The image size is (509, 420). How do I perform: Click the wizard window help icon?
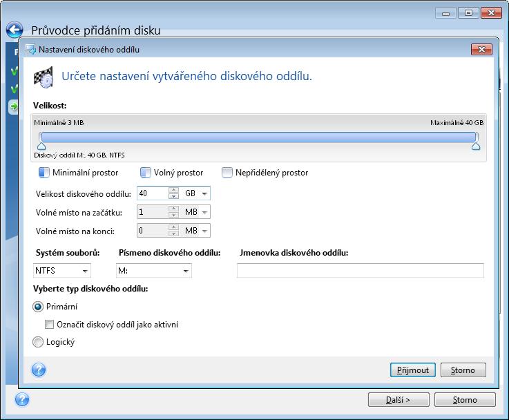coord(21,399)
